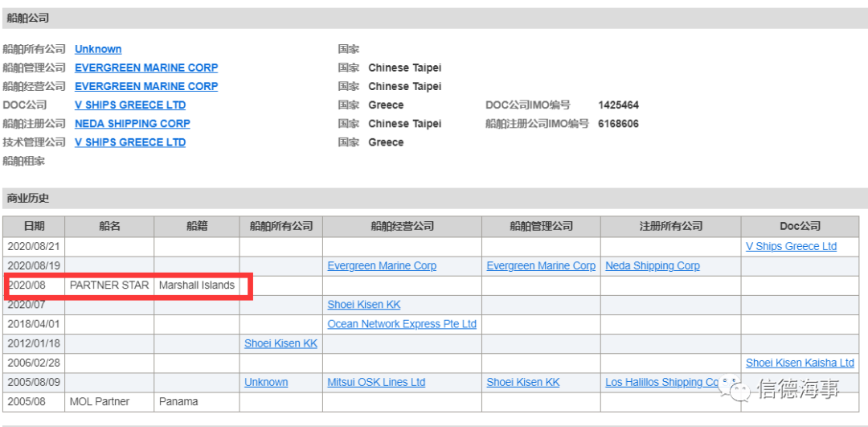Open Los Halillos Shipping link
The width and height of the screenshot is (868, 427).
pos(662,382)
